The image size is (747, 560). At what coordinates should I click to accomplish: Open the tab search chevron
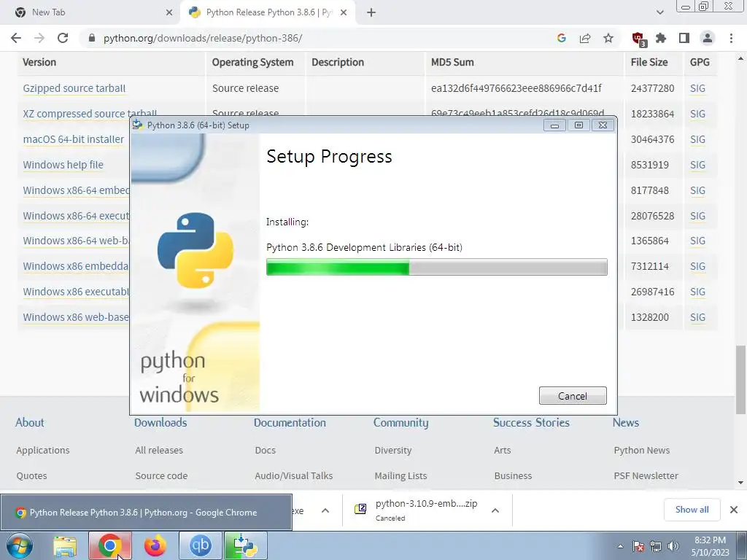pos(659,12)
